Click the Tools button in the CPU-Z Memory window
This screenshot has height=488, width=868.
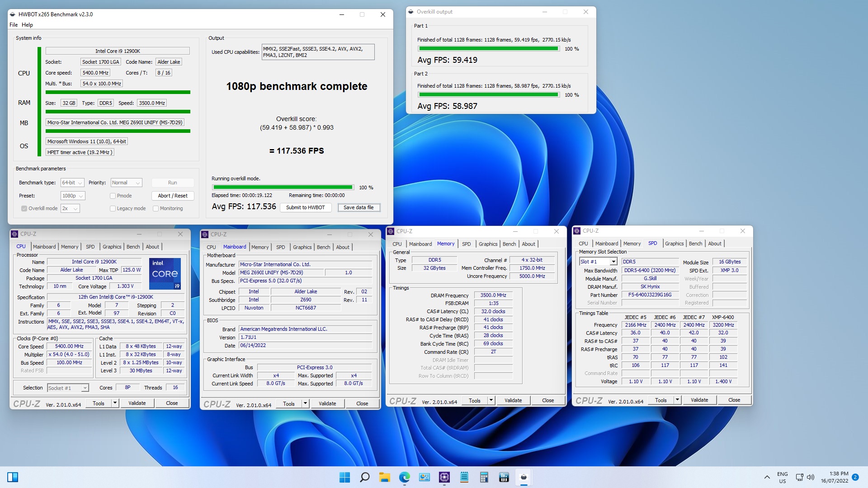tap(475, 400)
